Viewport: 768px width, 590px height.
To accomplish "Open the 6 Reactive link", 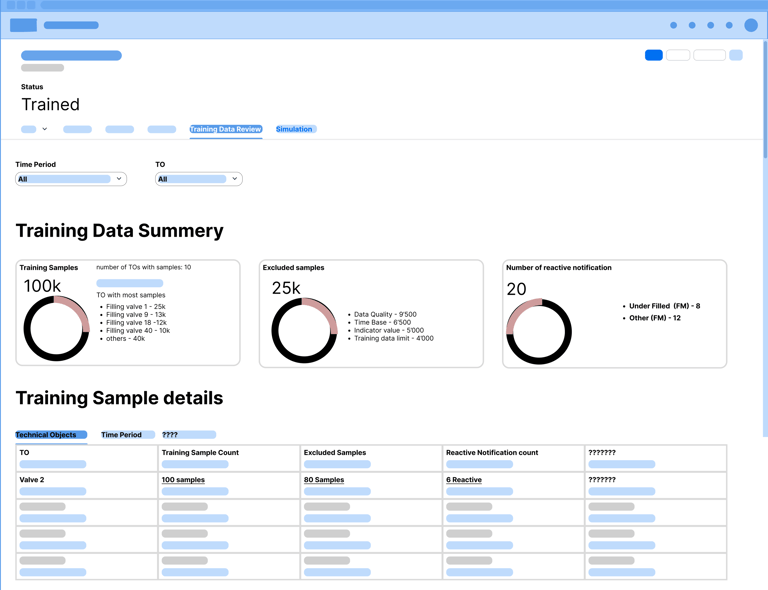I will pos(464,480).
